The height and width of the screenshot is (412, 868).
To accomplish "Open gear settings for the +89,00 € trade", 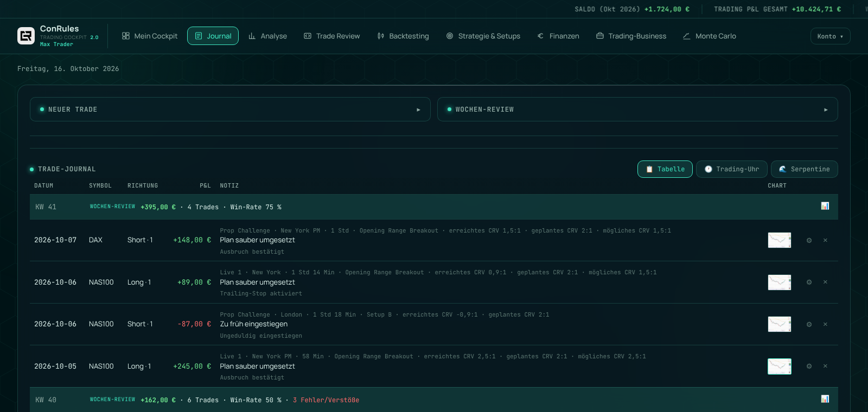I will (x=809, y=282).
